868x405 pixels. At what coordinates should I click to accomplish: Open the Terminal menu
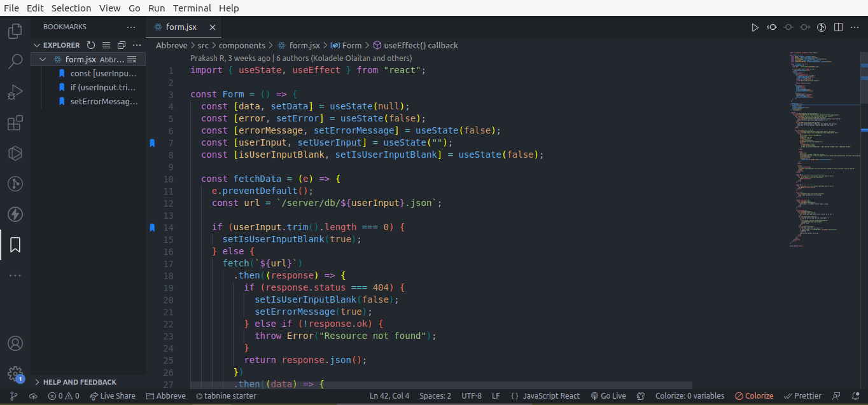[192, 8]
